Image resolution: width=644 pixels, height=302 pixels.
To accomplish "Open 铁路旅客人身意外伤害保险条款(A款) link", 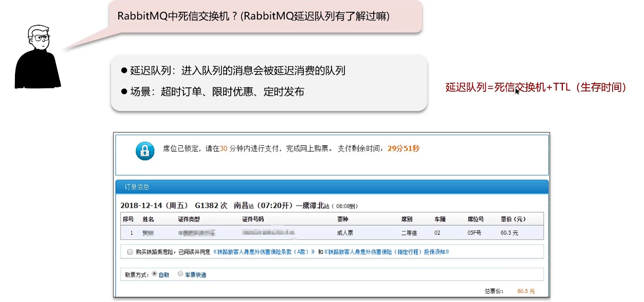I will (x=264, y=252).
